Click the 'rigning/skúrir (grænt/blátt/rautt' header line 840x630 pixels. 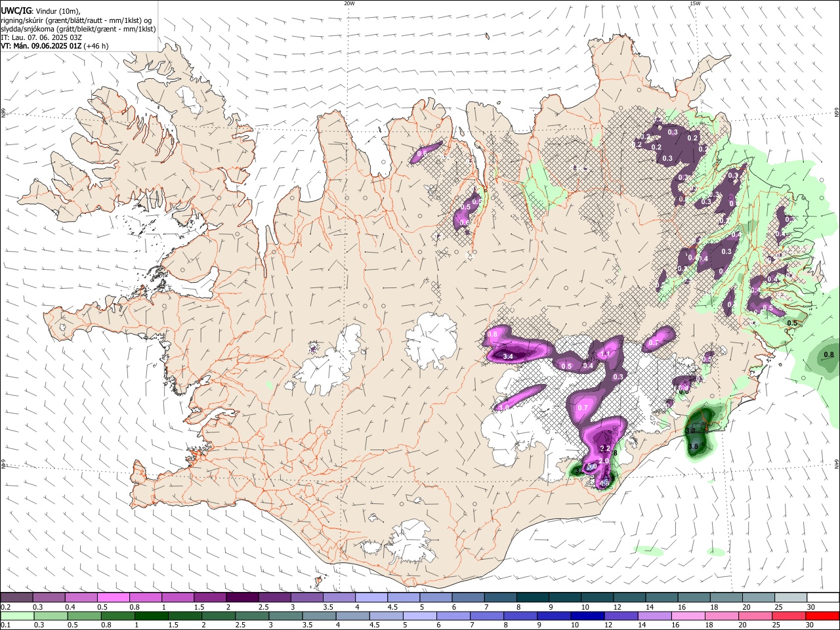[75, 20]
